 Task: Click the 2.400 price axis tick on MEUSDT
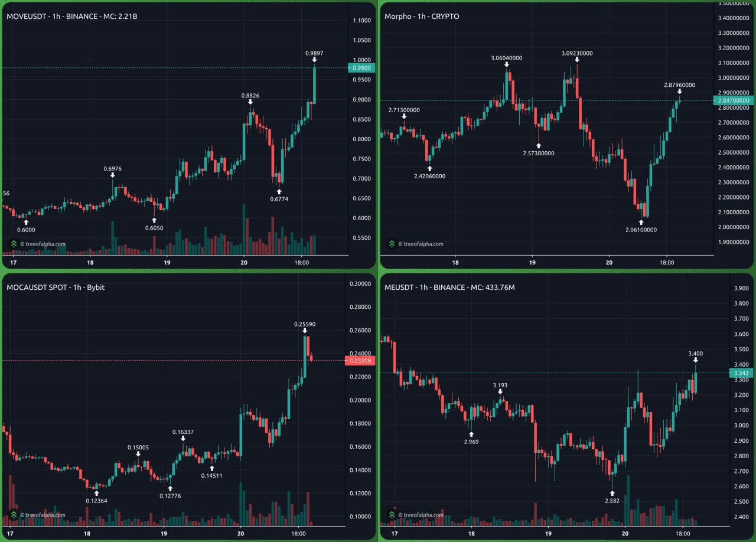pyautogui.click(x=741, y=517)
